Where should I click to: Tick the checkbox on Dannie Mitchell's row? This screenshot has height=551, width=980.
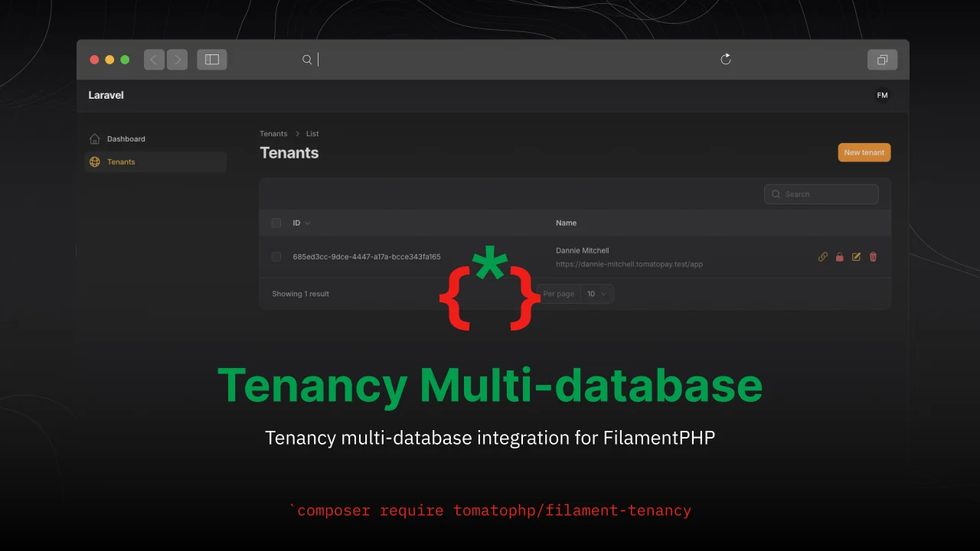[x=276, y=256]
